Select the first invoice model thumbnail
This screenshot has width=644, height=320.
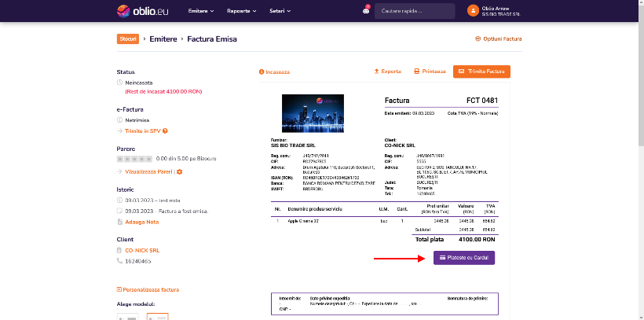(127, 317)
